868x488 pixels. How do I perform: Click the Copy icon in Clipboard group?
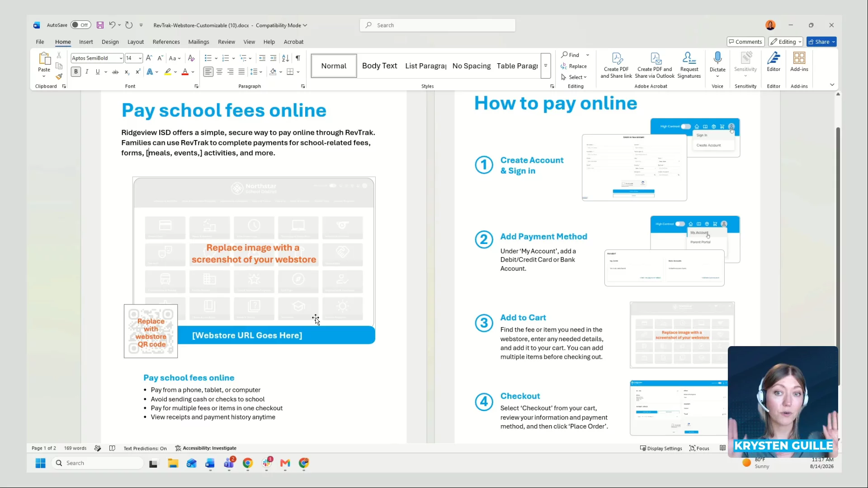point(59,66)
